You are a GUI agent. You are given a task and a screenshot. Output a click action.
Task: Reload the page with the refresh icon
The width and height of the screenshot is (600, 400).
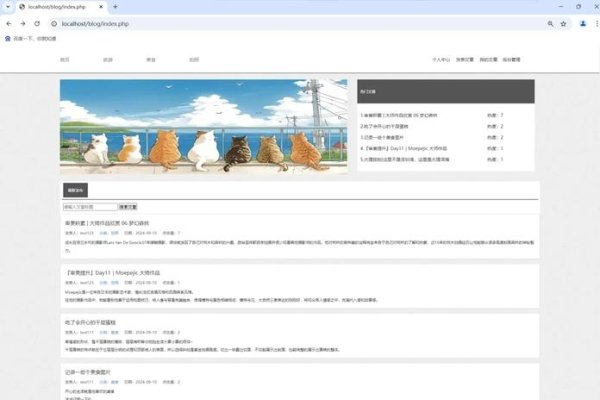[x=38, y=23]
